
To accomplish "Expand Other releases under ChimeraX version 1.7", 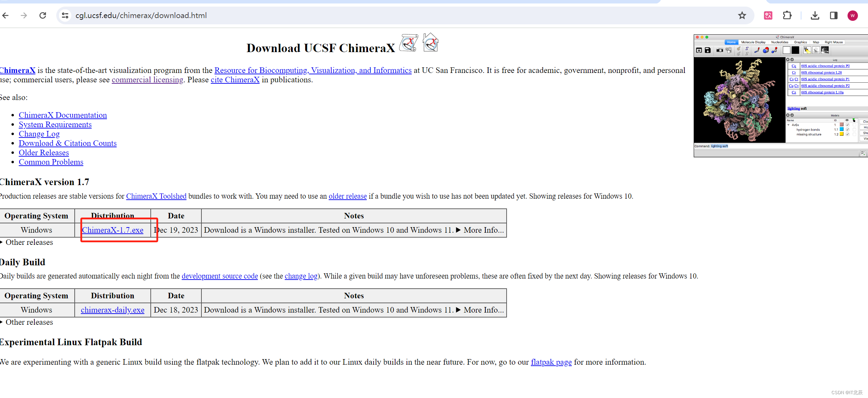I will coord(27,242).
